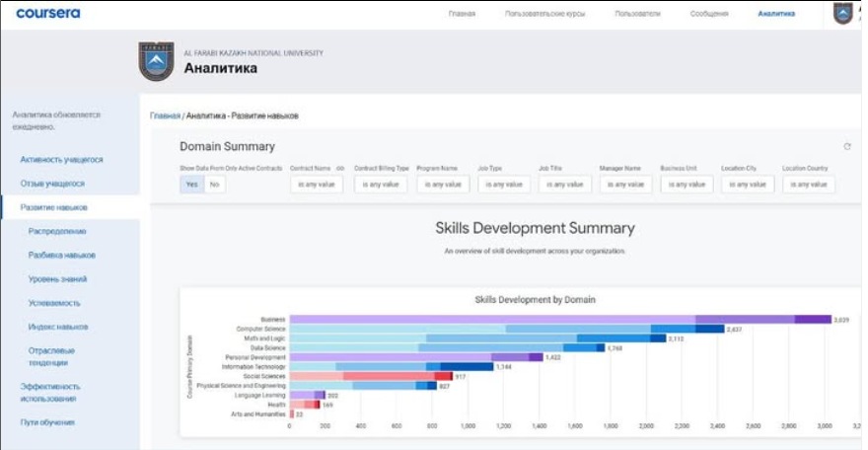The width and height of the screenshot is (868, 450).
Task: Open the Business Unit filter dropdown
Action: click(x=687, y=185)
